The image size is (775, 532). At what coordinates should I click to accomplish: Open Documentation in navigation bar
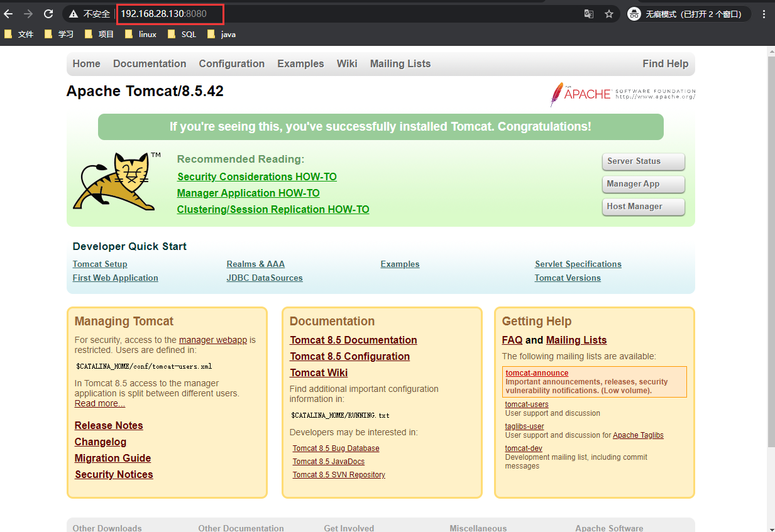[x=150, y=64]
